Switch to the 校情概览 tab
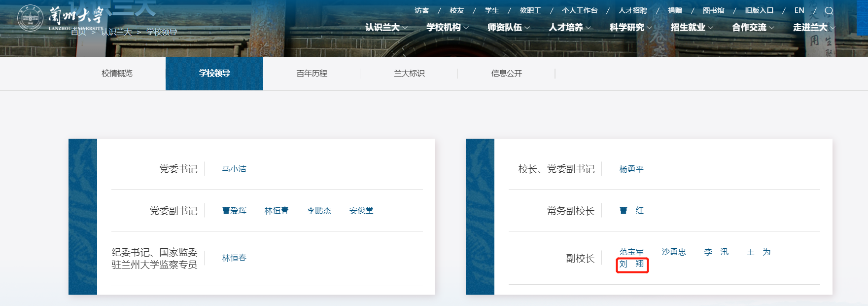868x306 pixels. [x=117, y=74]
